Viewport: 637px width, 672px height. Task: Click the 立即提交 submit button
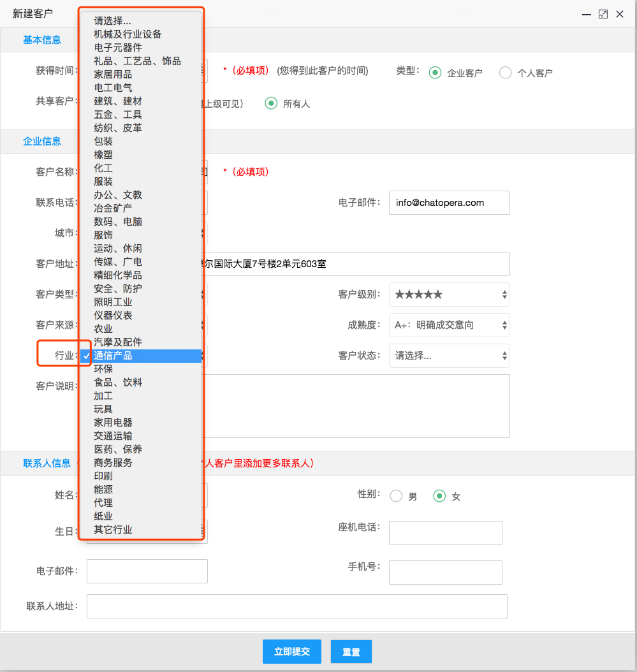tap(292, 652)
